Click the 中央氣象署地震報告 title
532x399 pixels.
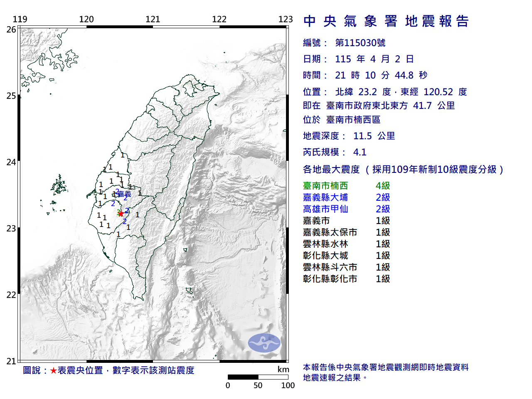tap(386, 21)
